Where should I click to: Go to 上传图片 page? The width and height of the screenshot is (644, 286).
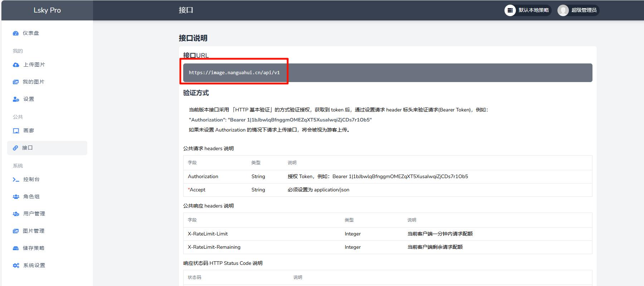[x=34, y=65]
